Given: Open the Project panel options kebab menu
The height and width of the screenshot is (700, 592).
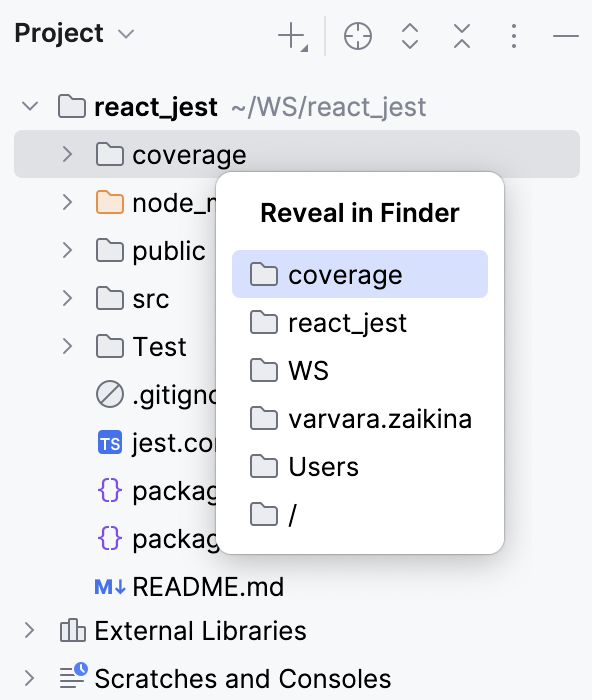Looking at the screenshot, I should pos(514,36).
